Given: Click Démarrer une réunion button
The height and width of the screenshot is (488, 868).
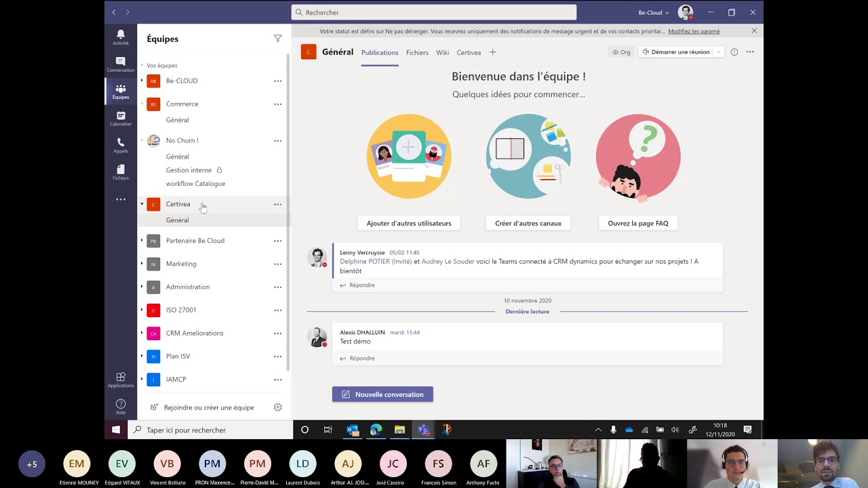Looking at the screenshot, I should (676, 52).
